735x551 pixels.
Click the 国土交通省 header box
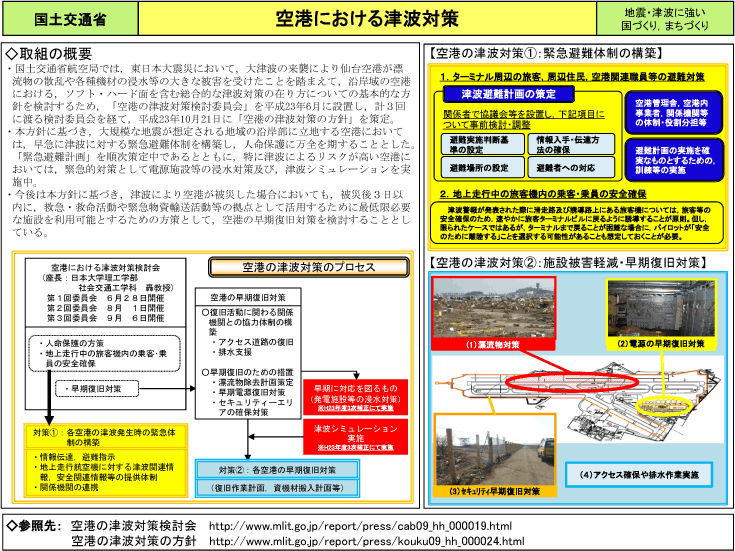coord(70,19)
